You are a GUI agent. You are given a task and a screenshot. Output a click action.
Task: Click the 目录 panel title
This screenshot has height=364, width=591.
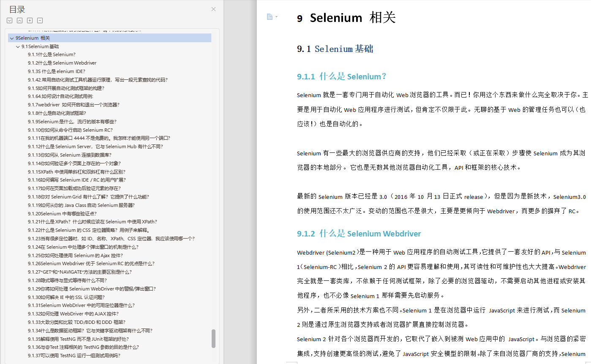17,9
